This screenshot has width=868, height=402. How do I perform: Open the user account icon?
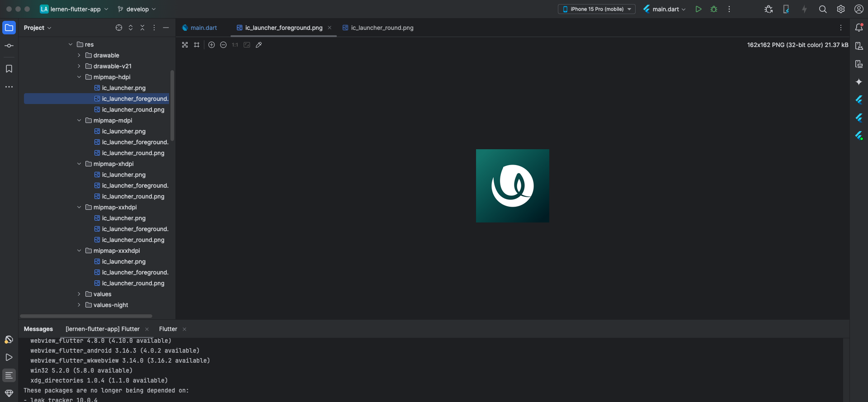(859, 9)
